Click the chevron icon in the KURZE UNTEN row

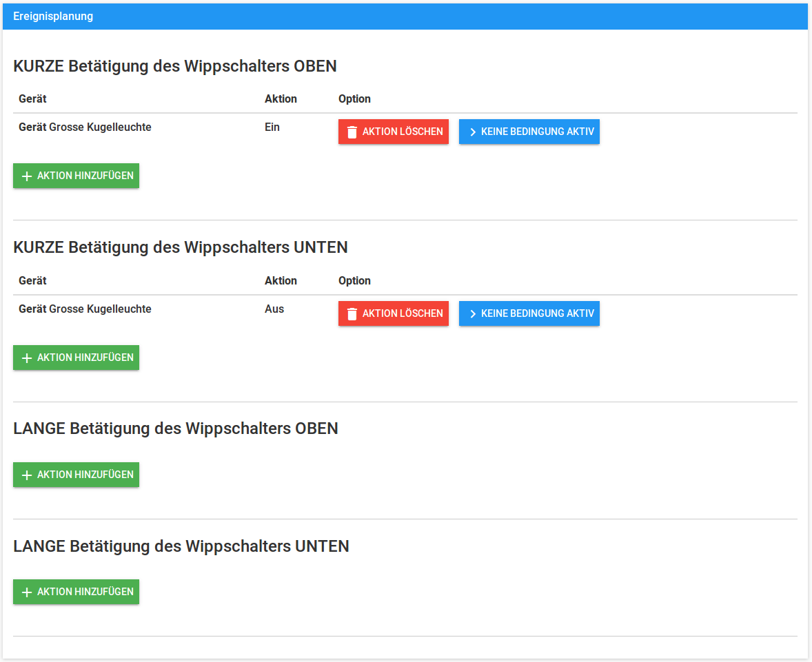473,313
